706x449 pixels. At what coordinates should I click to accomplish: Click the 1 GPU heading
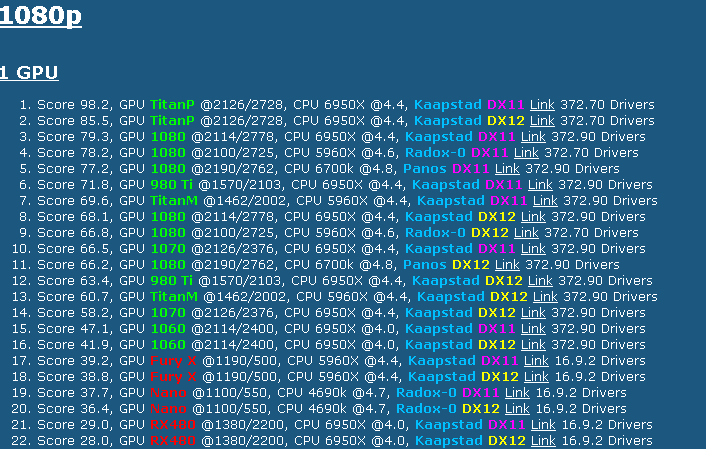29,73
